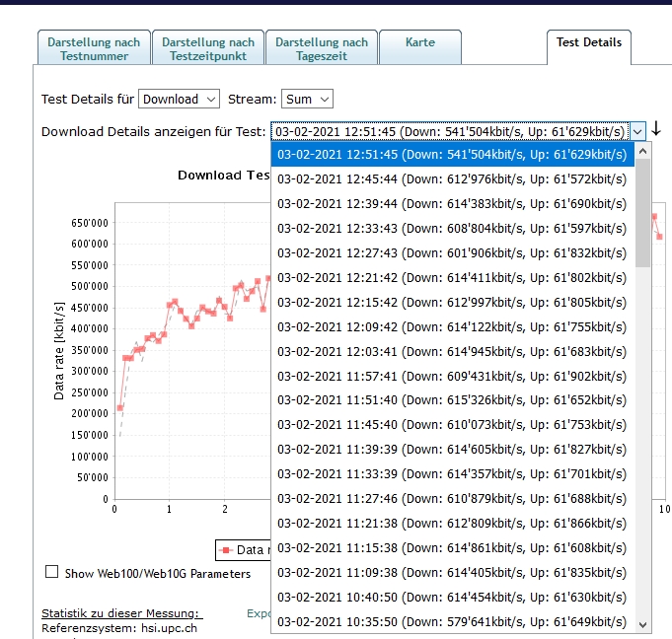Select test from 03-02-2021 12:45:44

(x=451, y=178)
